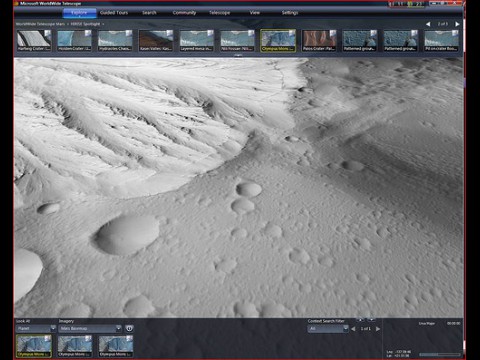Image resolution: width=480 pixels, height=360 pixels.
Task: Open info badge on Kasei Valles thumbnail
Action: [x=170, y=33]
